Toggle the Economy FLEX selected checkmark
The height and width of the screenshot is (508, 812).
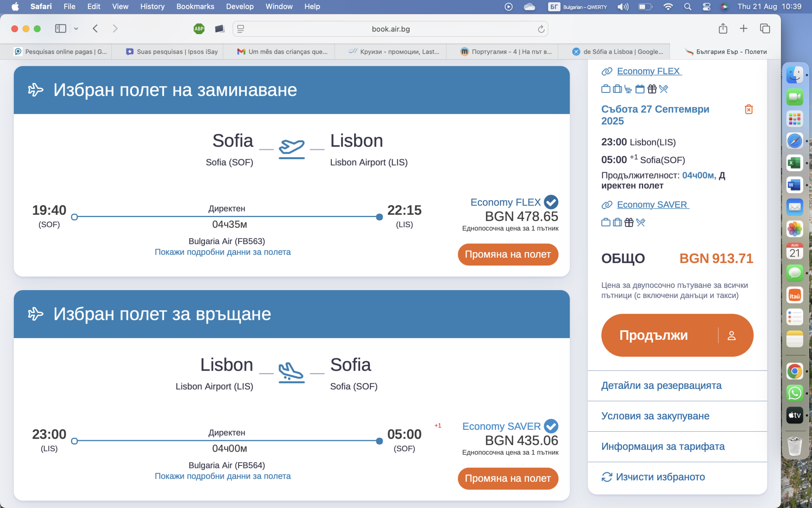point(551,202)
